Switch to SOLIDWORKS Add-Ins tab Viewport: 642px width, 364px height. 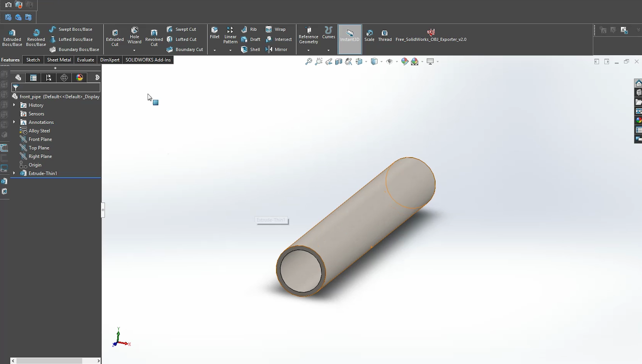(x=148, y=60)
